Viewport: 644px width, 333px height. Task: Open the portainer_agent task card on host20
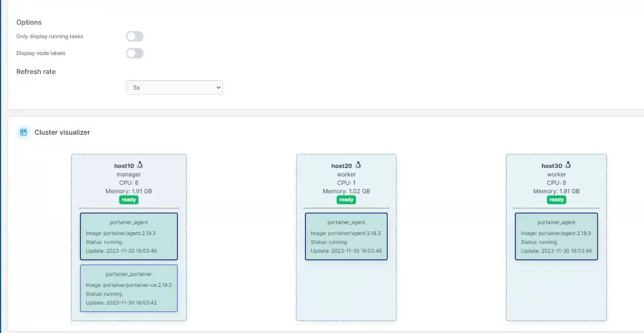click(x=346, y=236)
